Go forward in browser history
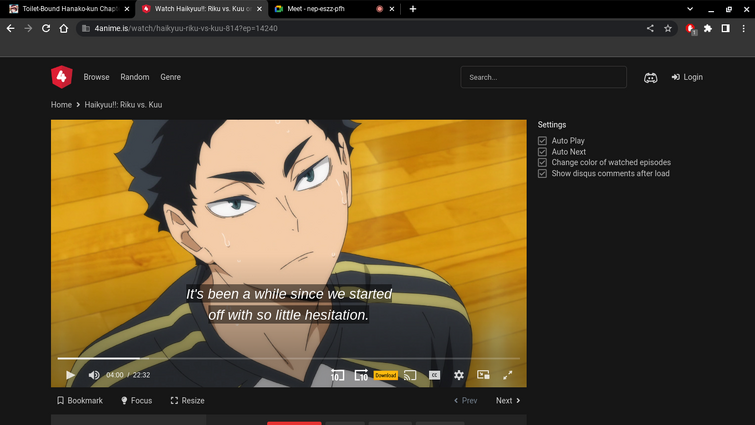 pyautogui.click(x=28, y=28)
